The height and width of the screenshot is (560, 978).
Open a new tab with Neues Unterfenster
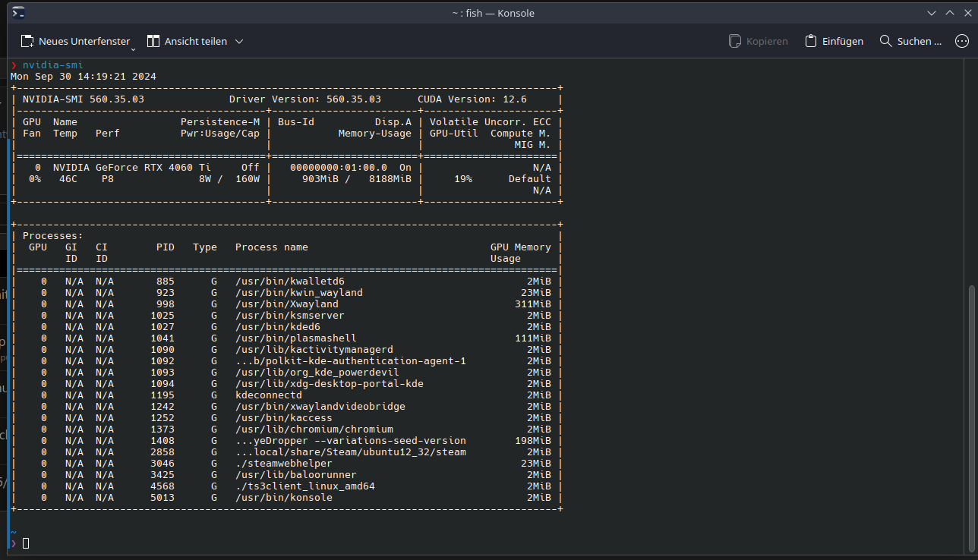point(74,41)
